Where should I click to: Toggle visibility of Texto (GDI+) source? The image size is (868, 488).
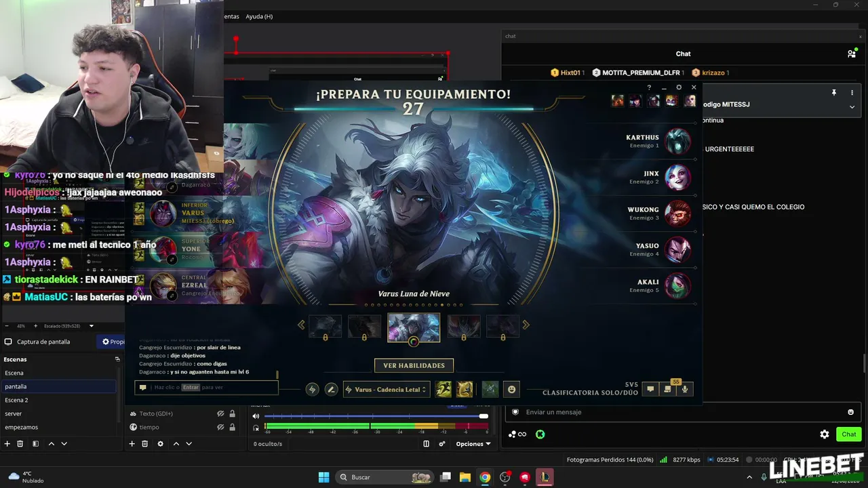220,413
